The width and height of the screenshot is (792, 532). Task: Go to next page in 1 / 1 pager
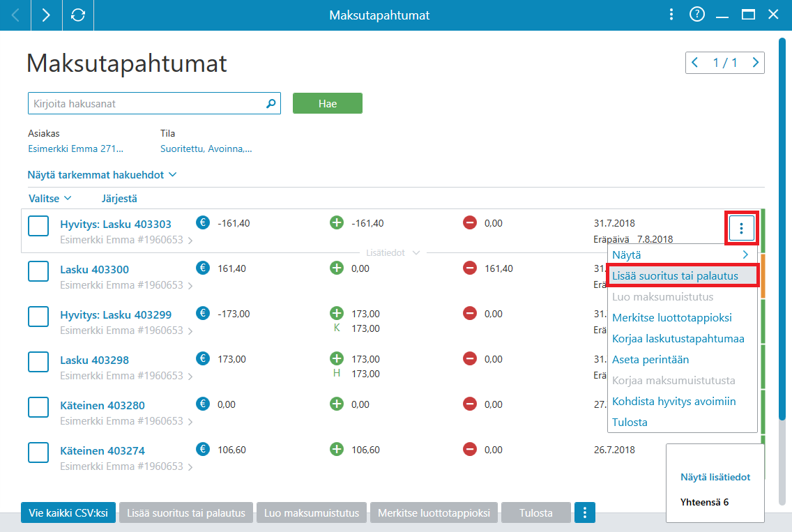(x=755, y=63)
